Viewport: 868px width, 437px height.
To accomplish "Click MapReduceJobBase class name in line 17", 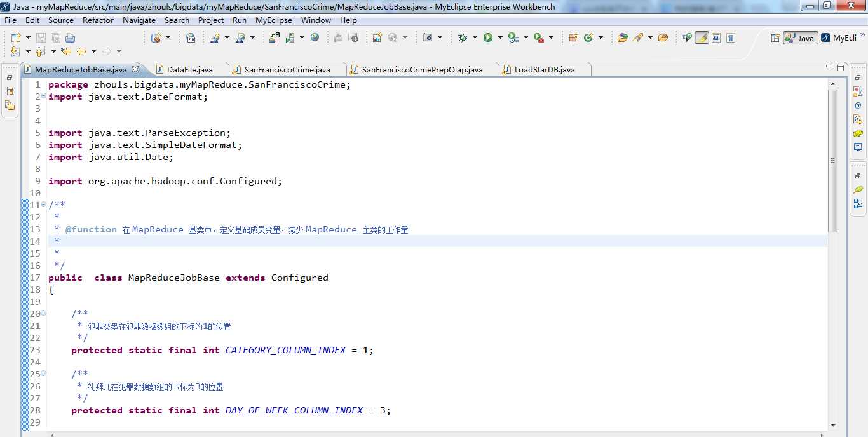I will point(174,278).
